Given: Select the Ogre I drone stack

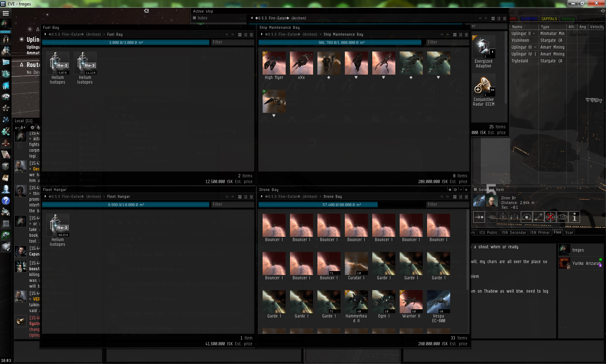Looking at the screenshot, I should pyautogui.click(x=384, y=304).
